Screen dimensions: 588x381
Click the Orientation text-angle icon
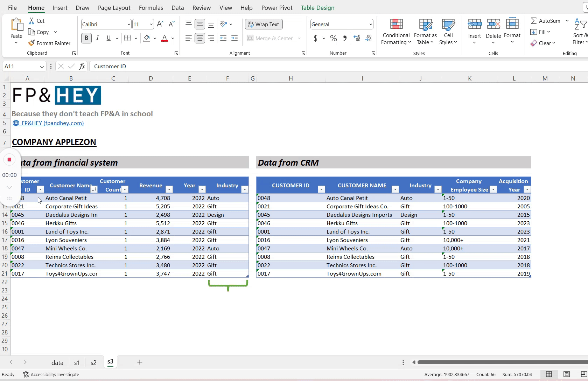(224, 24)
